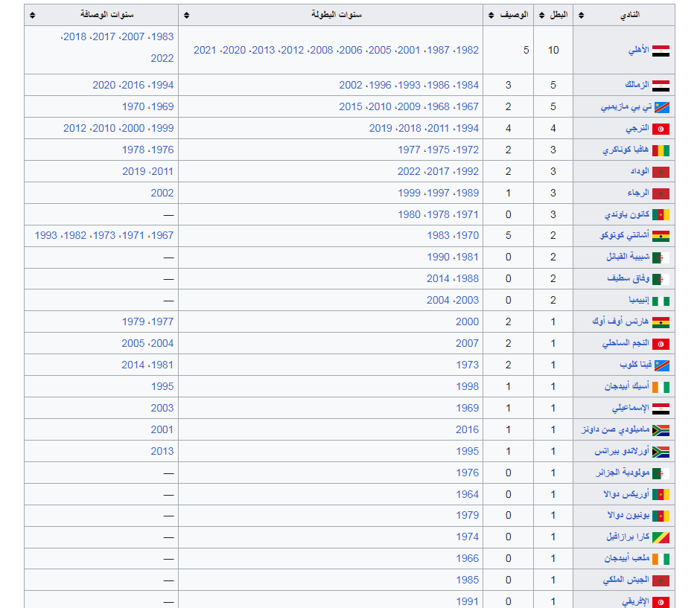Open the النجم الساحلي club link
The height and width of the screenshot is (608, 700).
(x=626, y=343)
